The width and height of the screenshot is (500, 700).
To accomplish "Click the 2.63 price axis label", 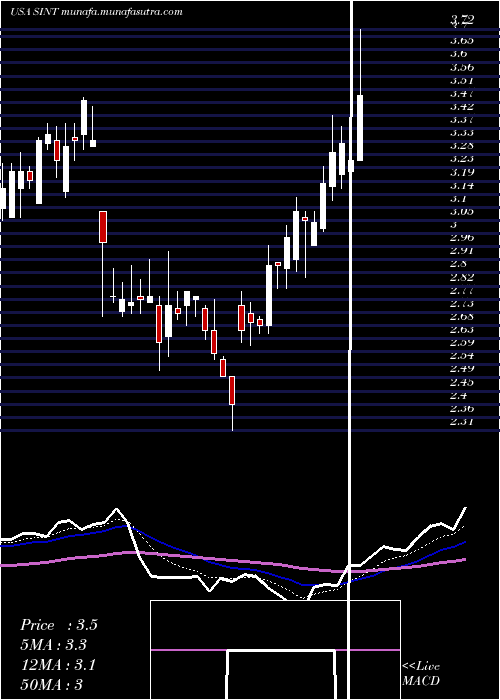I will click(x=462, y=329).
